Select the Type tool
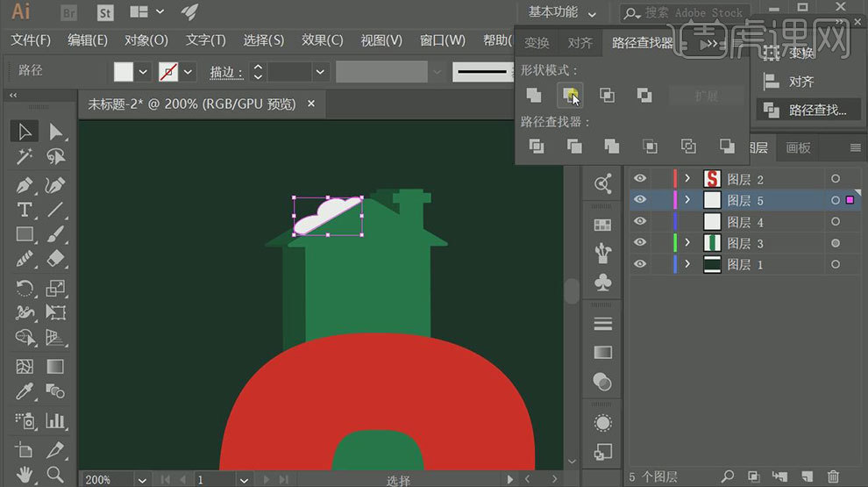This screenshot has height=487, width=868. 25,210
